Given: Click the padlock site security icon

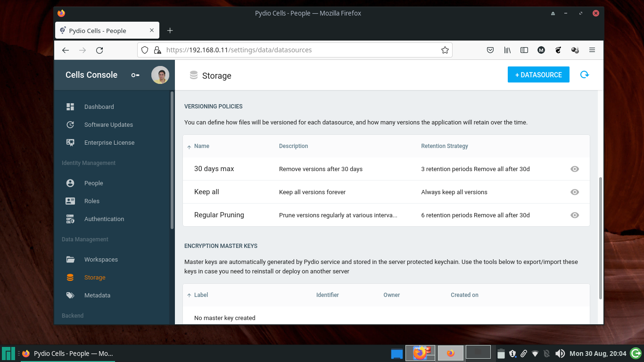Looking at the screenshot, I should [157, 50].
